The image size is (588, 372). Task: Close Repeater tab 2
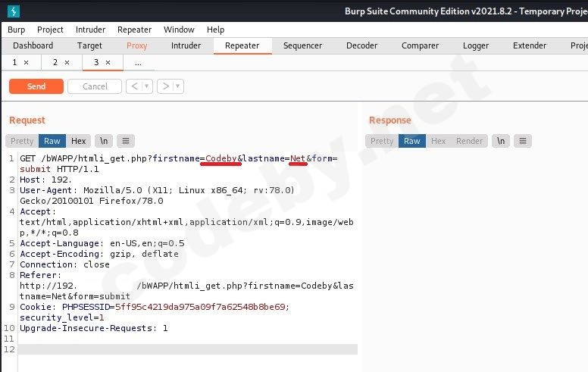pyautogui.click(x=67, y=63)
